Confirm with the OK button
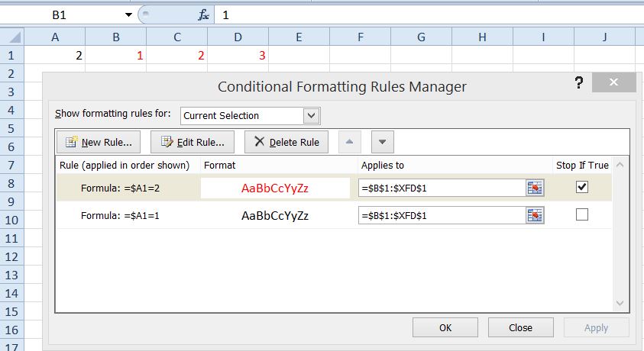The height and width of the screenshot is (351, 644). point(445,327)
